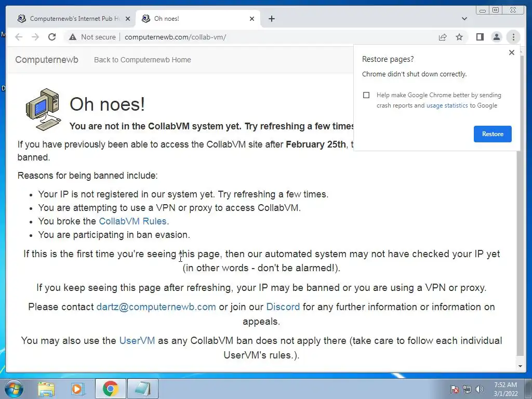Open the CollabVM Rules link

pos(132,221)
